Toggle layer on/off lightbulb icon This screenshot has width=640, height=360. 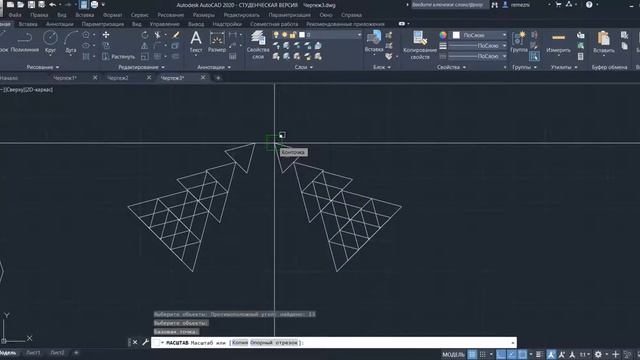coord(276,35)
